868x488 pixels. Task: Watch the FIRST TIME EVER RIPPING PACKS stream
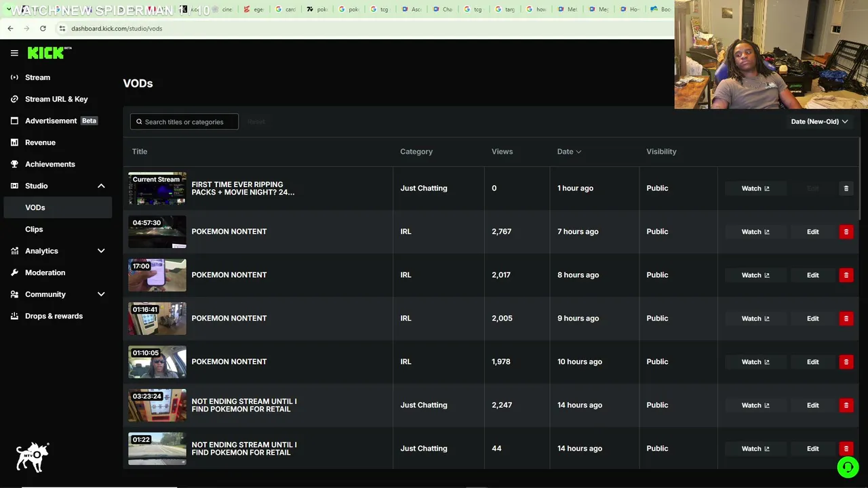pyautogui.click(x=755, y=188)
